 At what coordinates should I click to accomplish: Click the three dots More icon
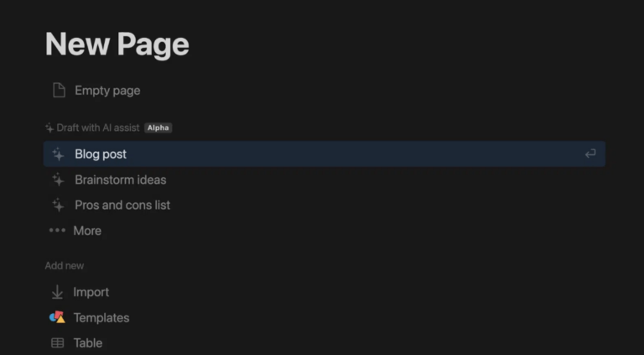[x=57, y=231]
